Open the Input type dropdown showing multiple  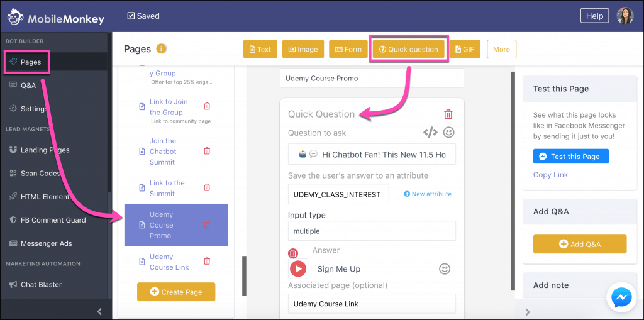(x=372, y=231)
